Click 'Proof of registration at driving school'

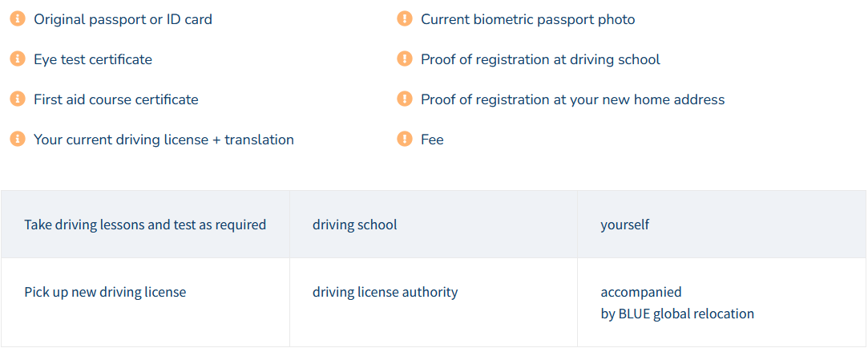[541, 59]
